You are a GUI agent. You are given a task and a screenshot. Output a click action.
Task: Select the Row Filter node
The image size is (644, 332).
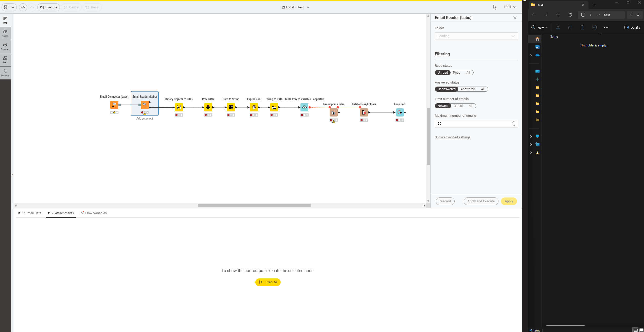pos(208,107)
